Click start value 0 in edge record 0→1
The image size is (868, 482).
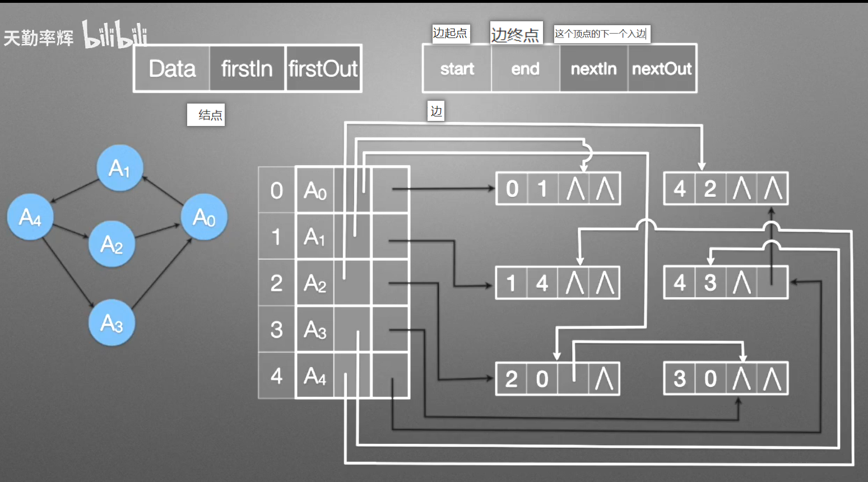512,189
